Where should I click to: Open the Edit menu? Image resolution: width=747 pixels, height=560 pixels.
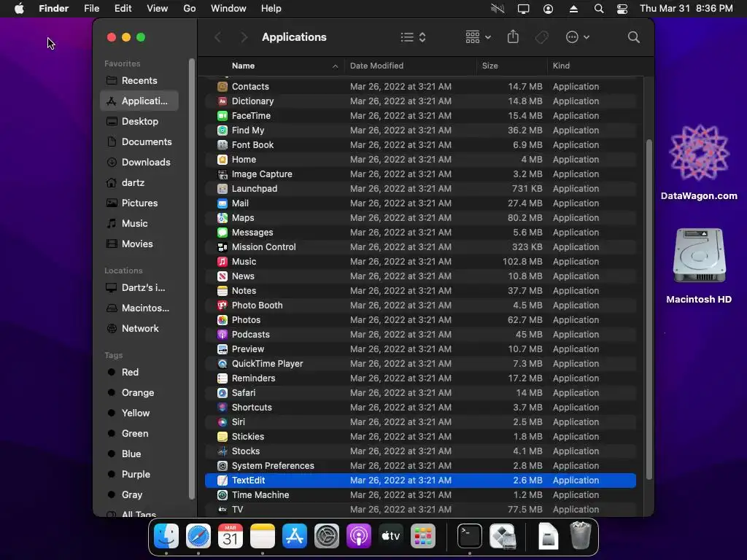[x=123, y=9]
